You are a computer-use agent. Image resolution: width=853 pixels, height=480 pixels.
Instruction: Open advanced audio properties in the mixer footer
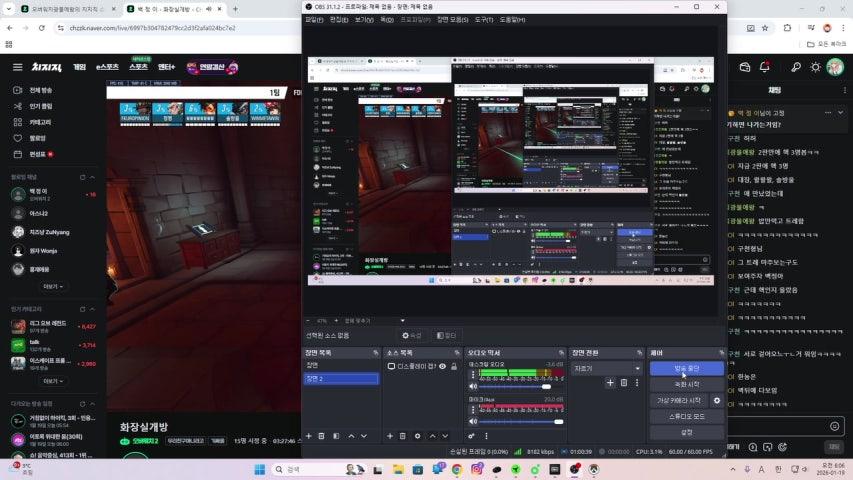coord(471,436)
